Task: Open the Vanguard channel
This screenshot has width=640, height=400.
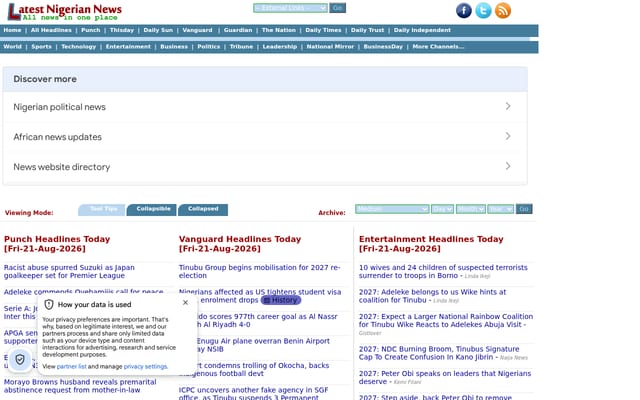Action: click(x=197, y=30)
